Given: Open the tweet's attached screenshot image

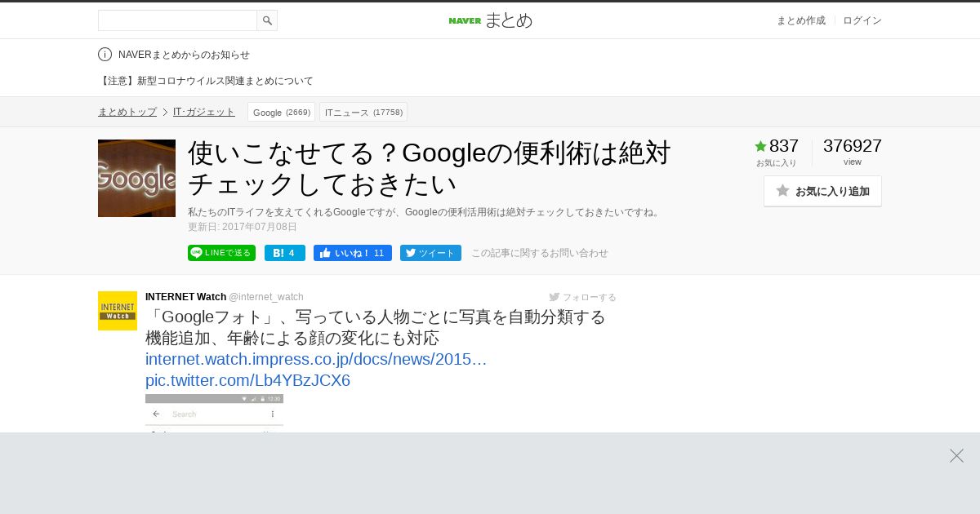Looking at the screenshot, I should tap(214, 413).
